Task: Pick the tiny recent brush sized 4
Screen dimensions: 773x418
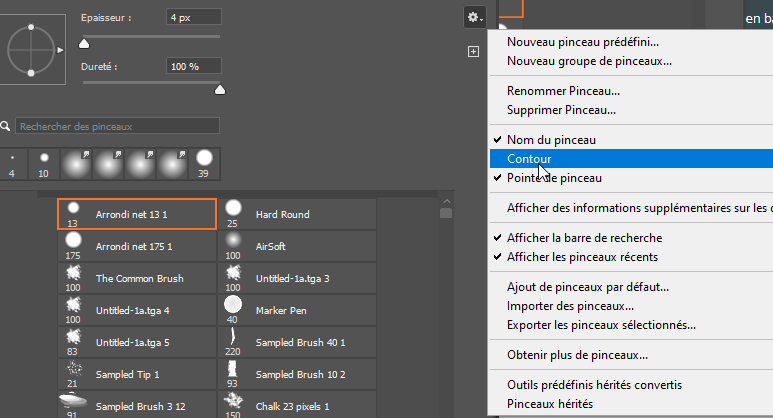Action: point(12,162)
